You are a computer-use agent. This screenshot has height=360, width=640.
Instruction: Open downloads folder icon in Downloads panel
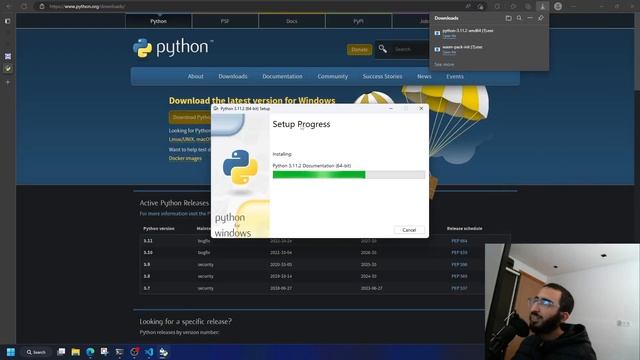point(508,18)
